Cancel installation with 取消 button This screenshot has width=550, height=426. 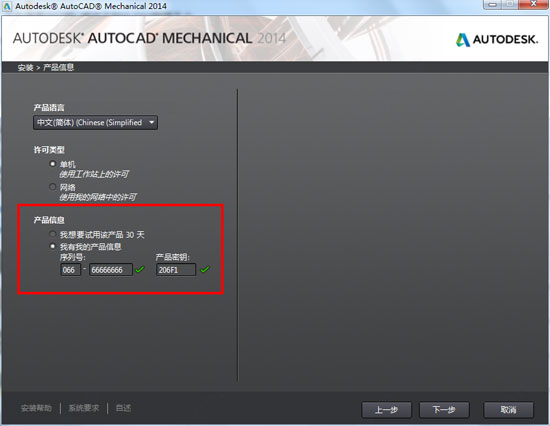coord(508,410)
